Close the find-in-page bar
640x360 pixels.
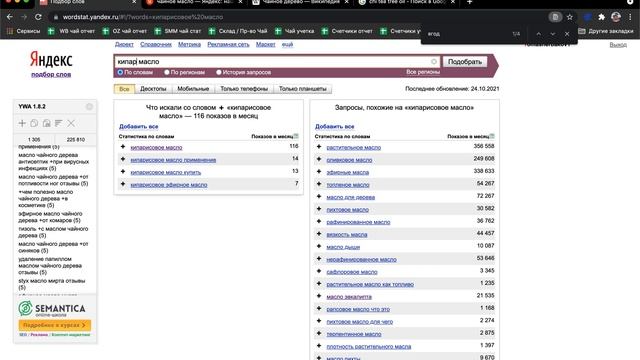[x=567, y=34]
